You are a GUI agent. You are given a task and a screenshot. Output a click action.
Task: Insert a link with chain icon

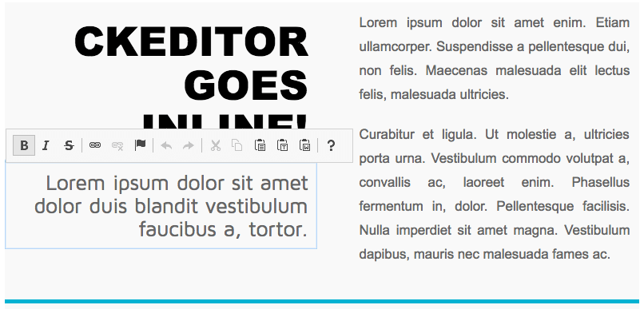click(95, 145)
